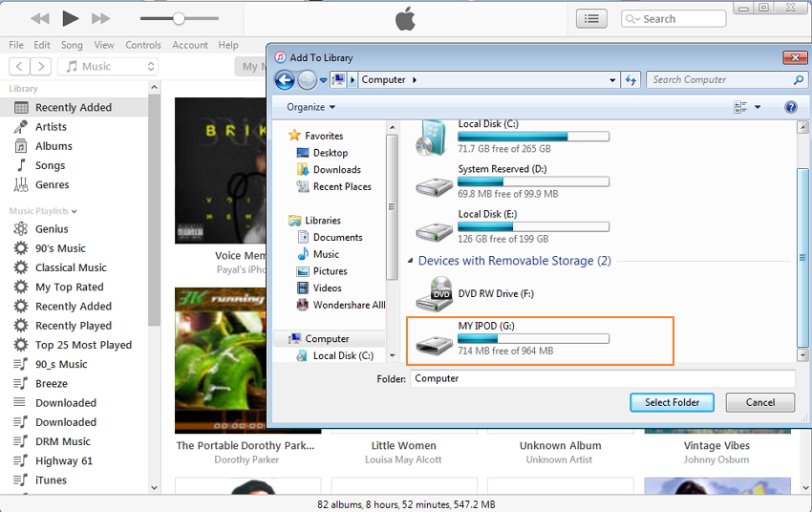812x512 pixels.
Task: Open the Organize dropdown menu
Action: point(311,107)
